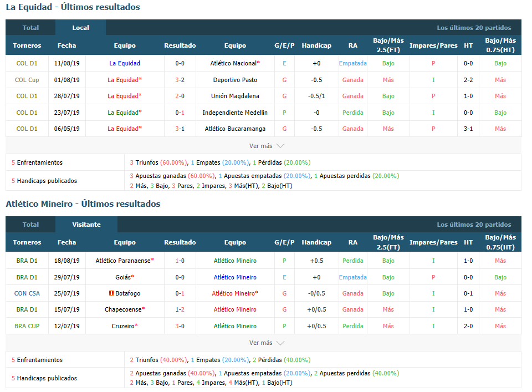This screenshot has height=392, width=532.
Task: Click the 'La Equidad - Últimos resultados' heading
Action: (x=73, y=7)
